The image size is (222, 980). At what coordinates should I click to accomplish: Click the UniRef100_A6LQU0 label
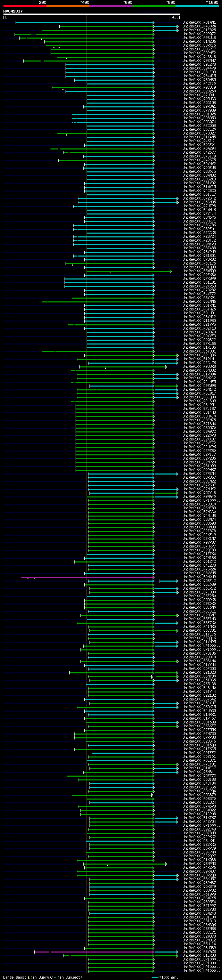(199, 397)
